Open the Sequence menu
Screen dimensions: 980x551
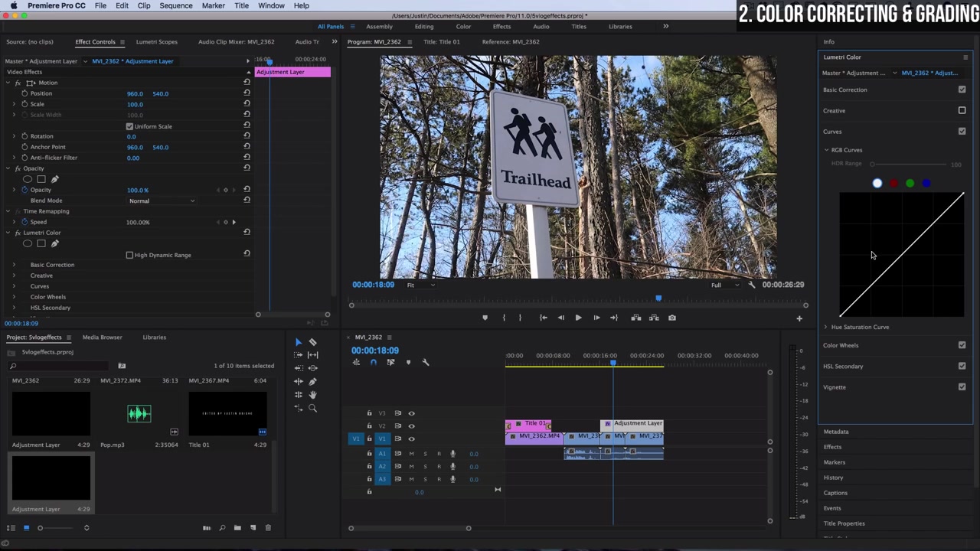175,5
